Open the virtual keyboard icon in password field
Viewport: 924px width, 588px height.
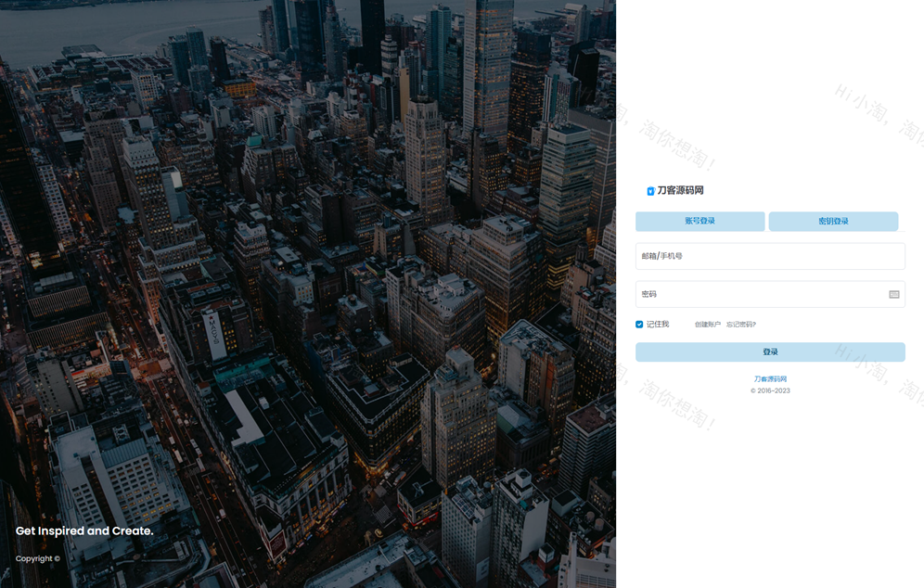pyautogui.click(x=893, y=294)
